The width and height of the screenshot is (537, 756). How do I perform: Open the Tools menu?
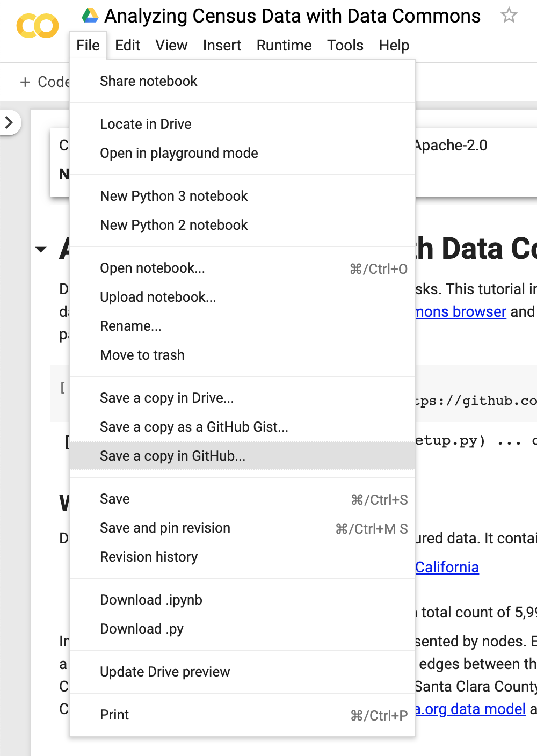click(x=345, y=46)
